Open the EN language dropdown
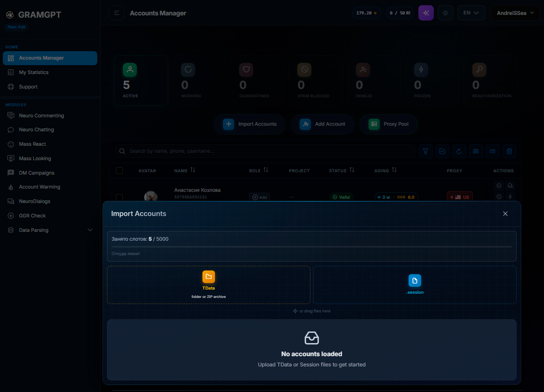The image size is (544, 392). point(471,13)
